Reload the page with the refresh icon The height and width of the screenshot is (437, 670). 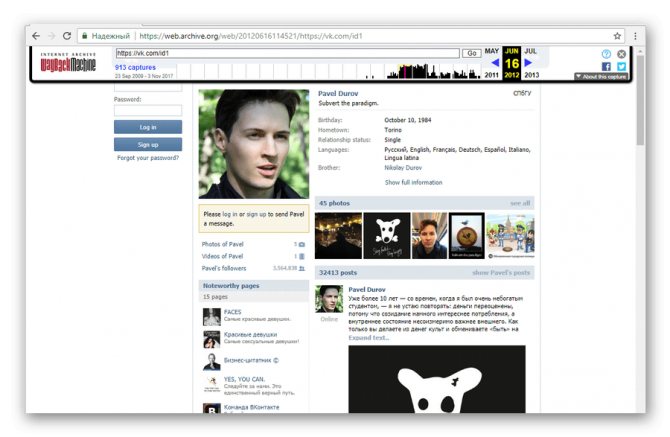pyautogui.click(x=67, y=36)
